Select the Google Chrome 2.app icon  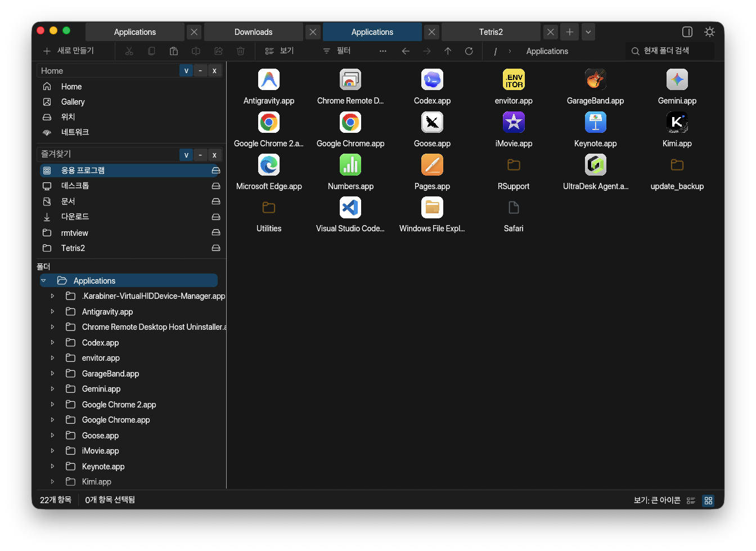pyautogui.click(x=269, y=122)
